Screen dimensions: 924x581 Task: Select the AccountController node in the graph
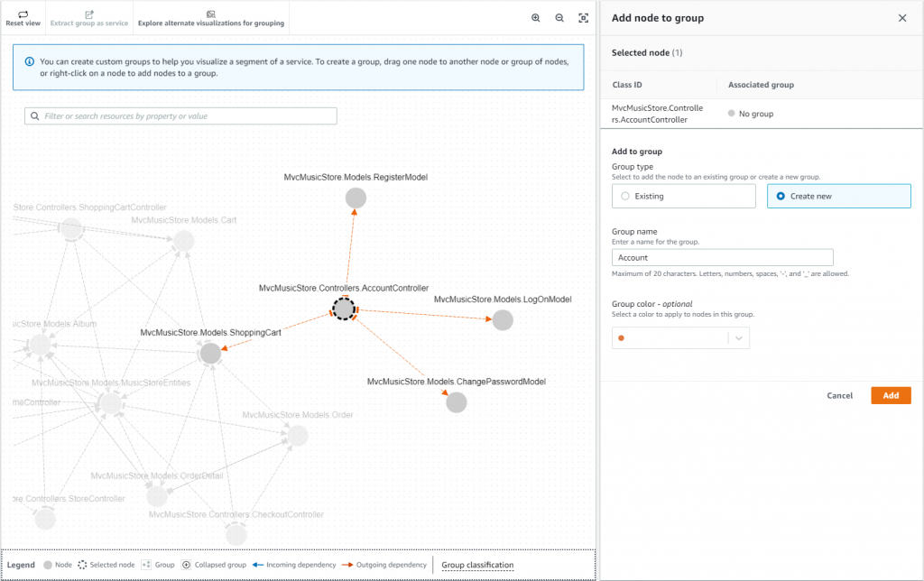[x=344, y=309]
